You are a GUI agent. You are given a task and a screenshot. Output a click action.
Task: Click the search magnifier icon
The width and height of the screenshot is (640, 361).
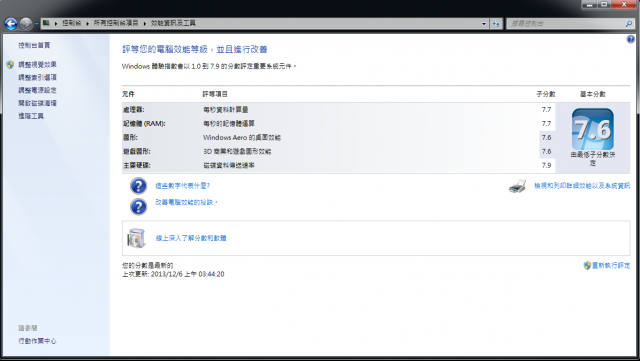pos(629,24)
